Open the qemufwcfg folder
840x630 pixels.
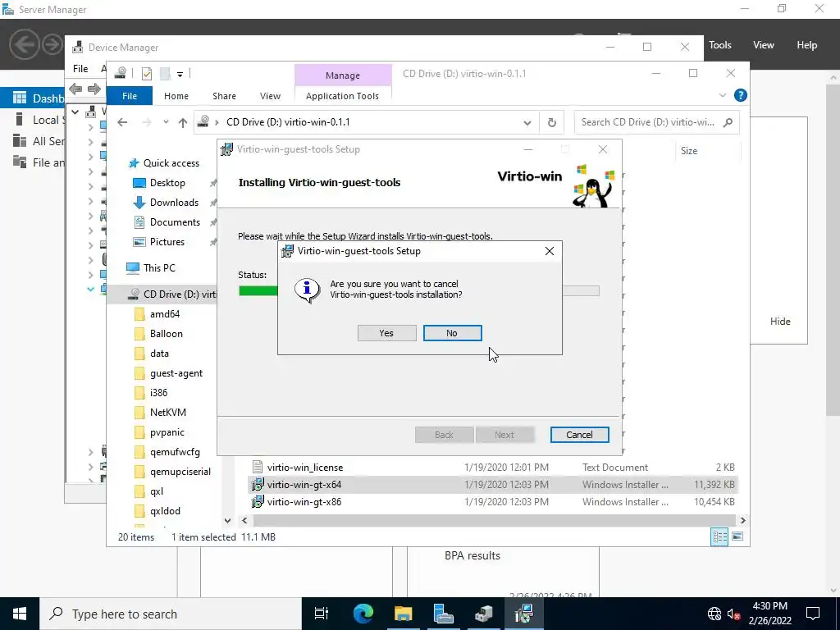point(175,452)
